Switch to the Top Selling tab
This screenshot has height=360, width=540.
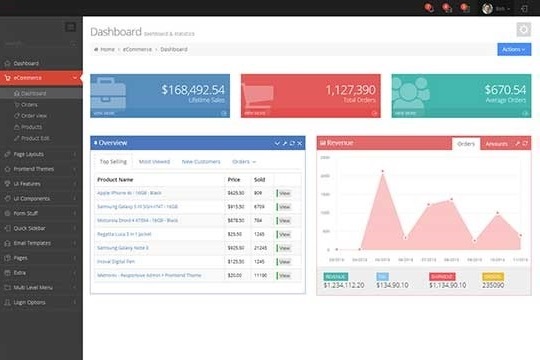tap(113, 162)
